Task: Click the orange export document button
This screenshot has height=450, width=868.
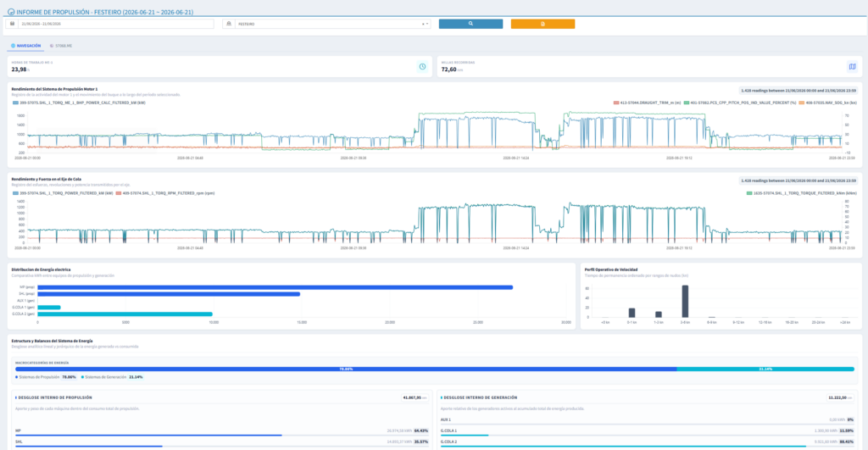Action: click(542, 24)
